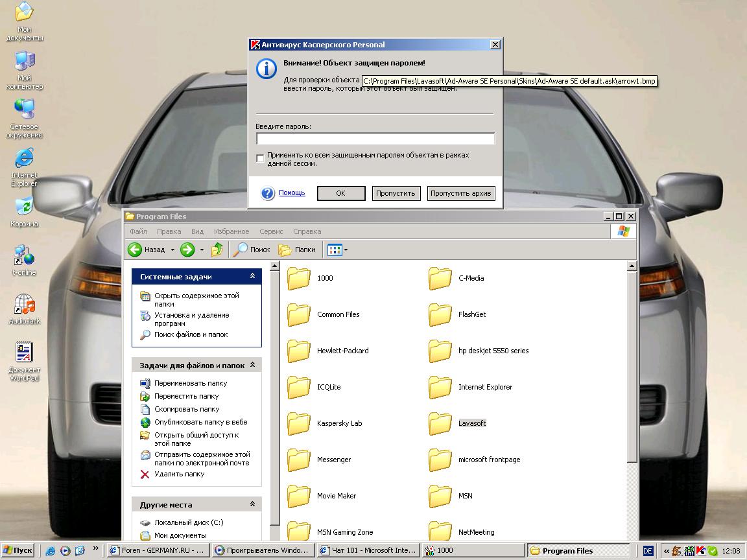Open the Views dropdown arrow
The height and width of the screenshot is (560, 747).
346,250
